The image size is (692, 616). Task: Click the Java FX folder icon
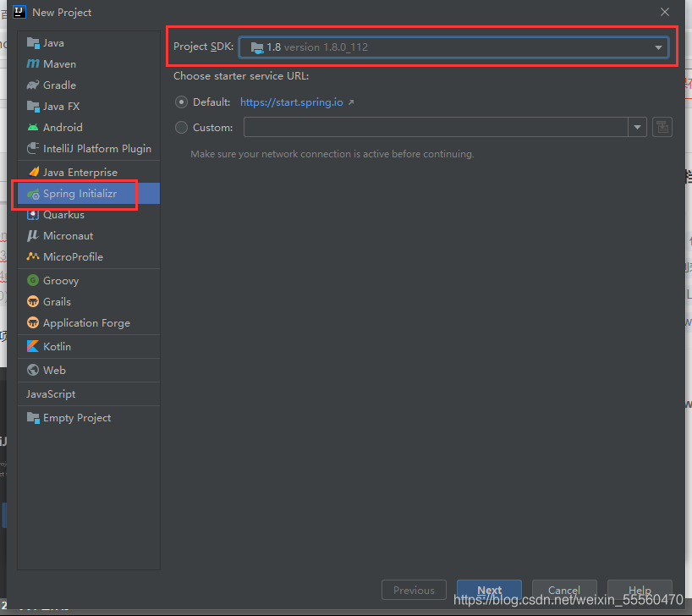point(33,107)
